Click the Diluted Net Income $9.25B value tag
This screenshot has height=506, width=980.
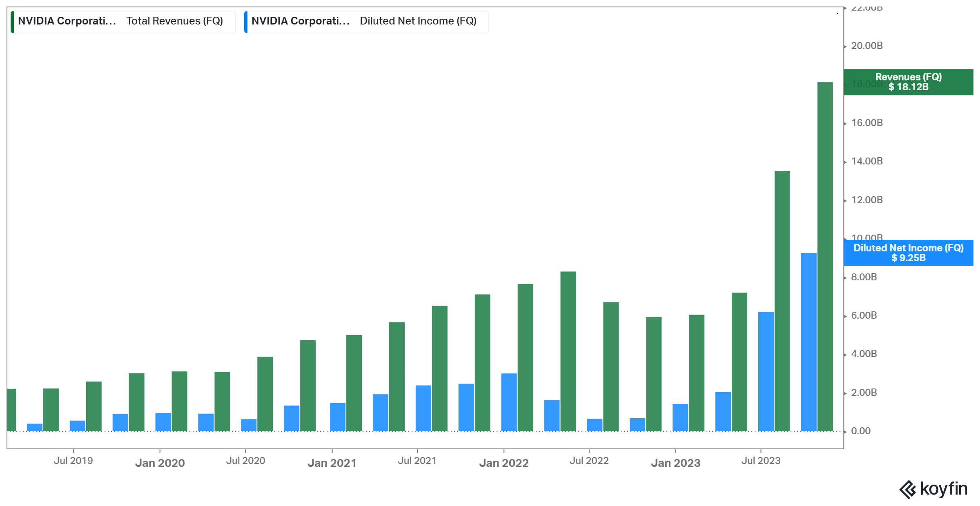pyautogui.click(x=908, y=253)
